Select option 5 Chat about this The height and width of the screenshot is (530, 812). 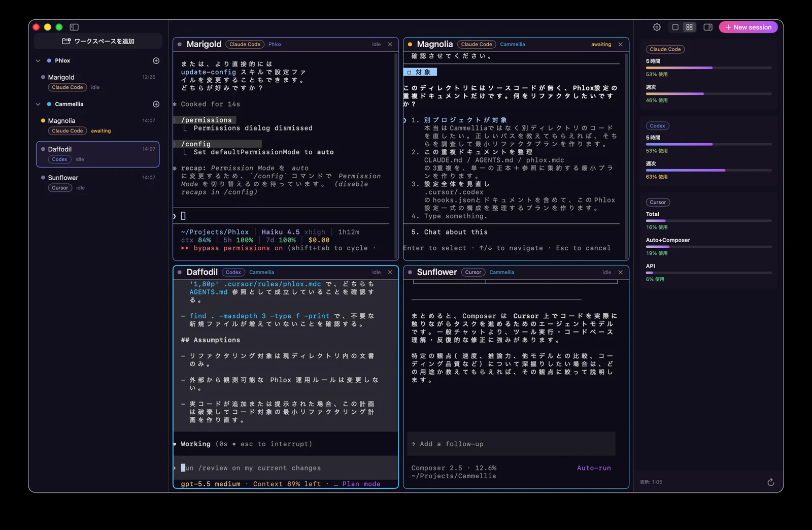pos(456,232)
